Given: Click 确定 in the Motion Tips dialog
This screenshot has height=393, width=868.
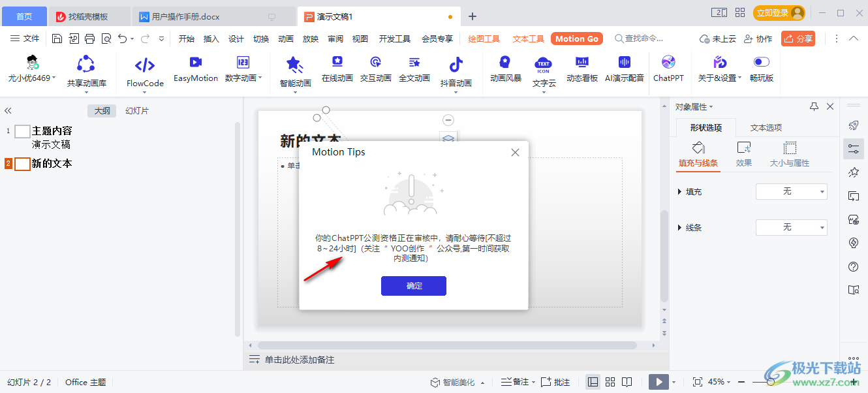Looking at the screenshot, I should (414, 286).
